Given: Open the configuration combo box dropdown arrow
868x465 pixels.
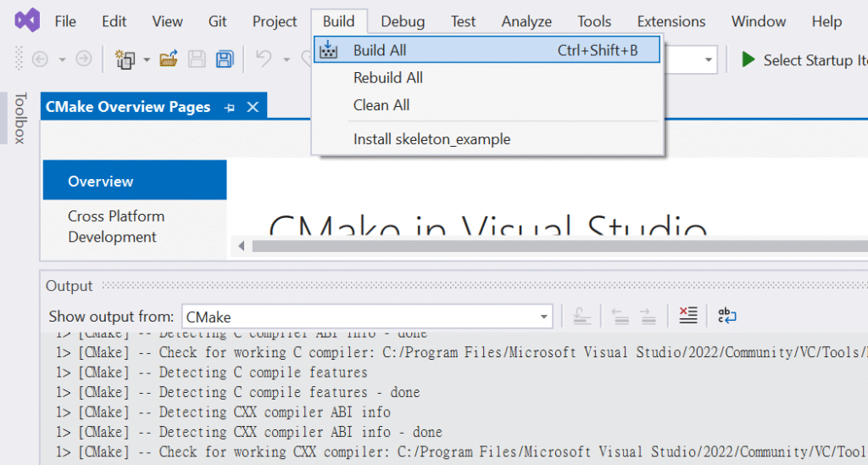Looking at the screenshot, I should [x=708, y=60].
